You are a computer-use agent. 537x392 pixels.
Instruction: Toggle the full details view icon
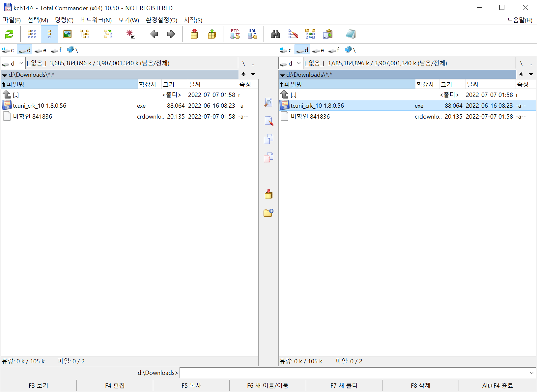pyautogui.click(x=49, y=34)
